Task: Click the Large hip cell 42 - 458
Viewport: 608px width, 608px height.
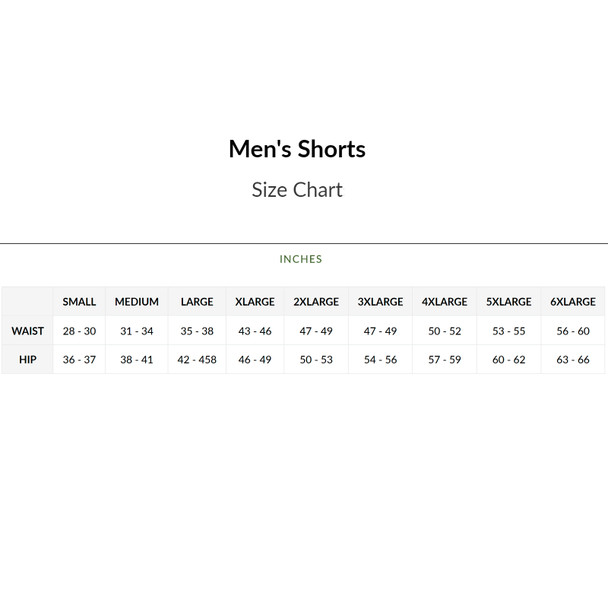Action: point(197,360)
